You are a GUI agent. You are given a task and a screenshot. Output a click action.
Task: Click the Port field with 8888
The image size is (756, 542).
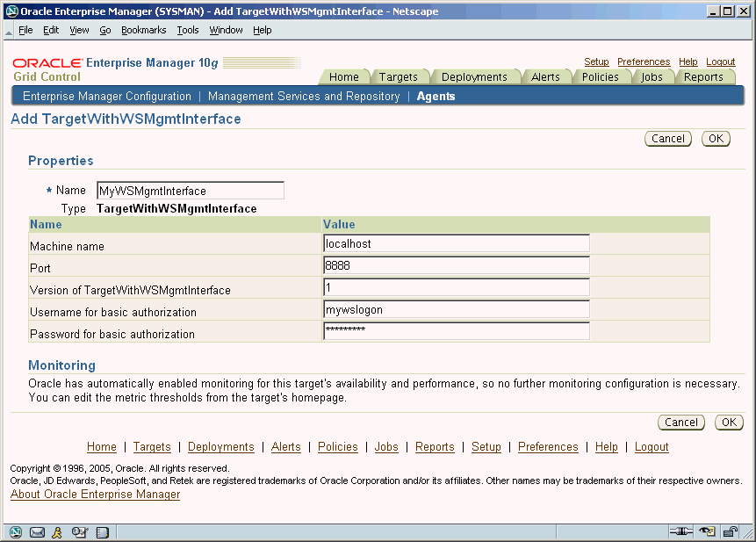pos(457,265)
